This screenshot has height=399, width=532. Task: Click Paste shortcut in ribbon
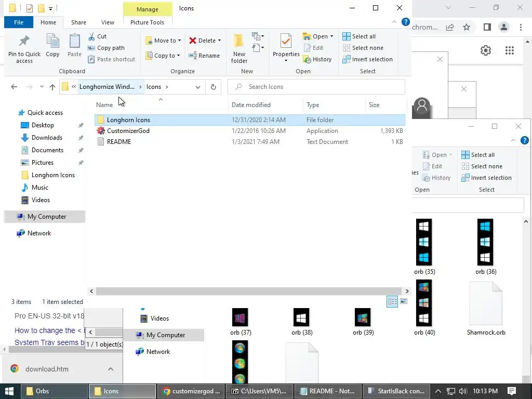[112, 59]
